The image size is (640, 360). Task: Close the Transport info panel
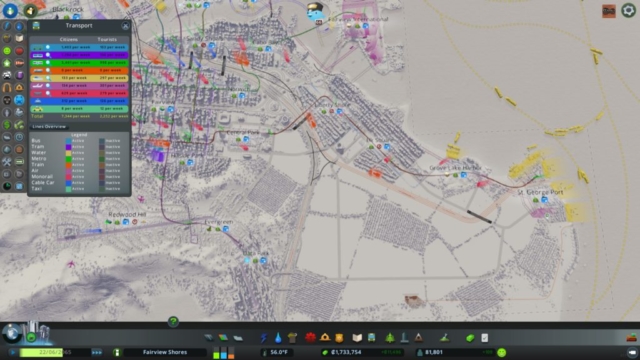pyautogui.click(x=125, y=26)
